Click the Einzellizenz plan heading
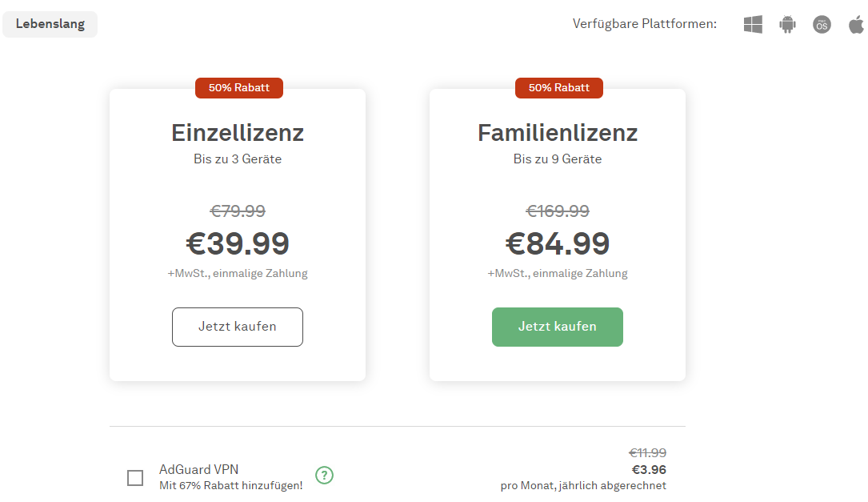This screenshot has width=868, height=502. [x=238, y=132]
